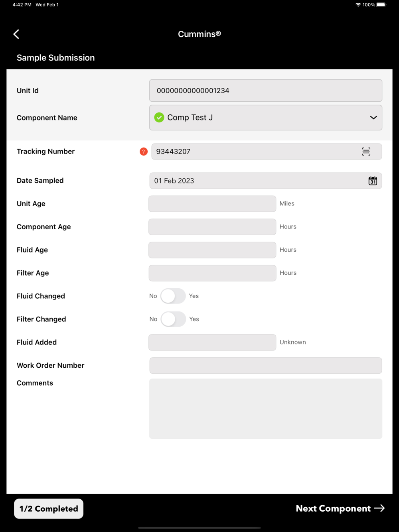Tap the Sample Submission heading
Image resolution: width=399 pixels, height=532 pixels.
pyautogui.click(x=56, y=58)
